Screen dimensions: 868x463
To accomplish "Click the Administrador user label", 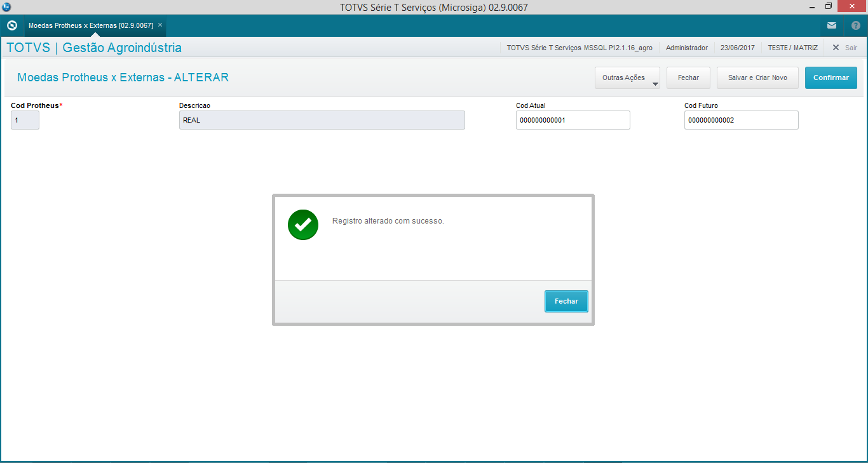I will click(687, 48).
